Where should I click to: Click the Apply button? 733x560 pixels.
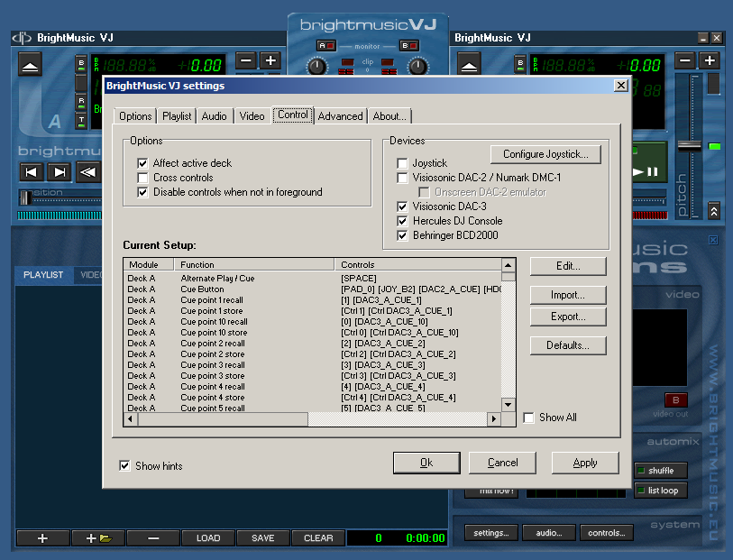point(585,463)
